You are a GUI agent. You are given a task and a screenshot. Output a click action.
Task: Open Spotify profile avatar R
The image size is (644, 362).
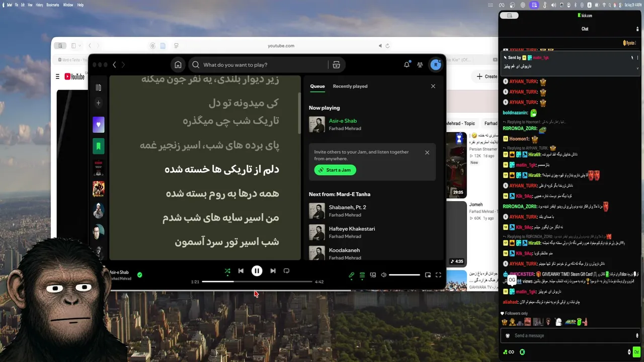[x=436, y=64]
